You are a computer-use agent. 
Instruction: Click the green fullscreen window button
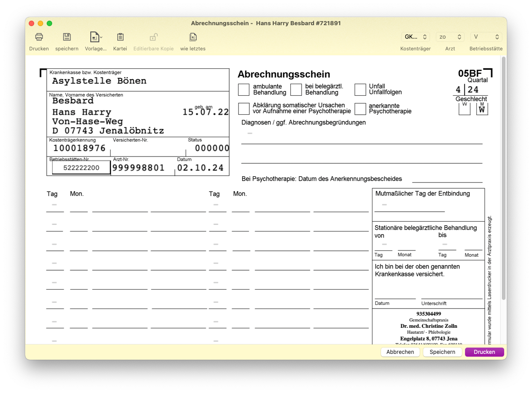[x=49, y=23]
